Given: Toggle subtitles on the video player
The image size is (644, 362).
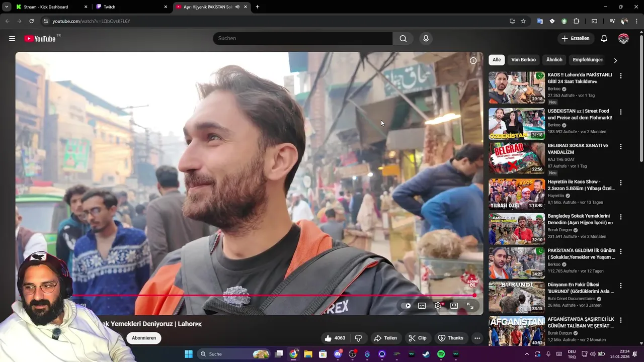Looking at the screenshot, I should pos(422,306).
